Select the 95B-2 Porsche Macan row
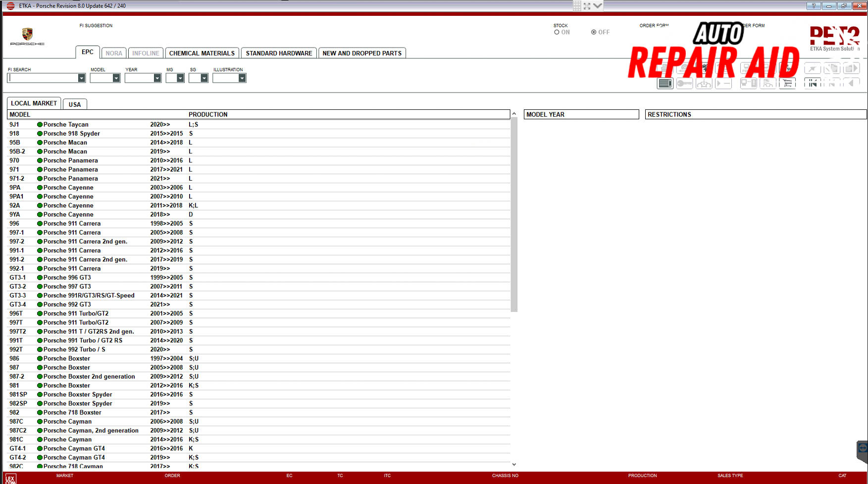The height and width of the screenshot is (484, 868). coord(258,151)
